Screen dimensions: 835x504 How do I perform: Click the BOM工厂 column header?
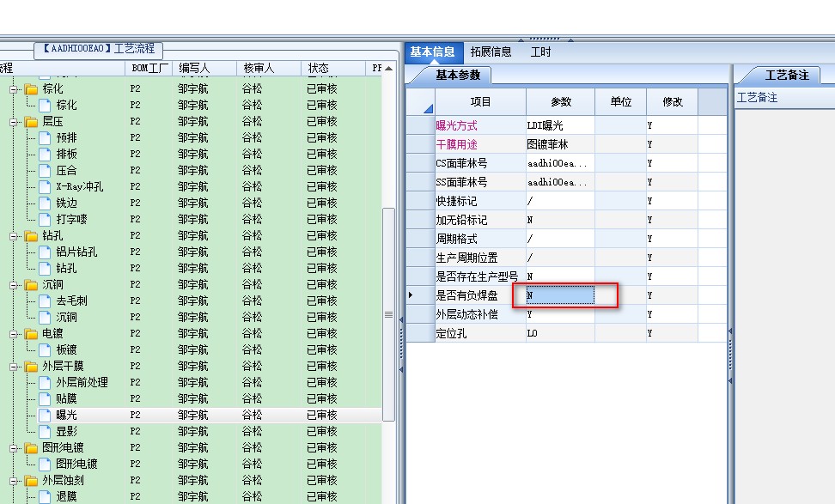pos(149,68)
